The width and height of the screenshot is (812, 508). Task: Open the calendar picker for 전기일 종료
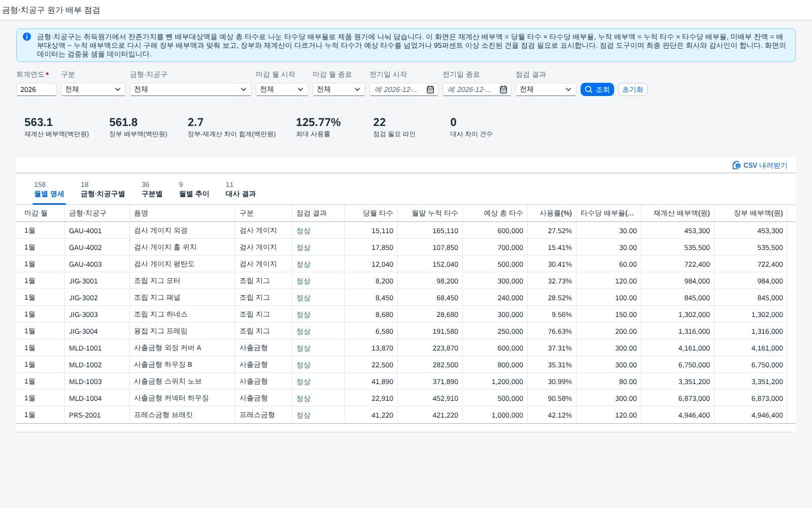[503, 89]
